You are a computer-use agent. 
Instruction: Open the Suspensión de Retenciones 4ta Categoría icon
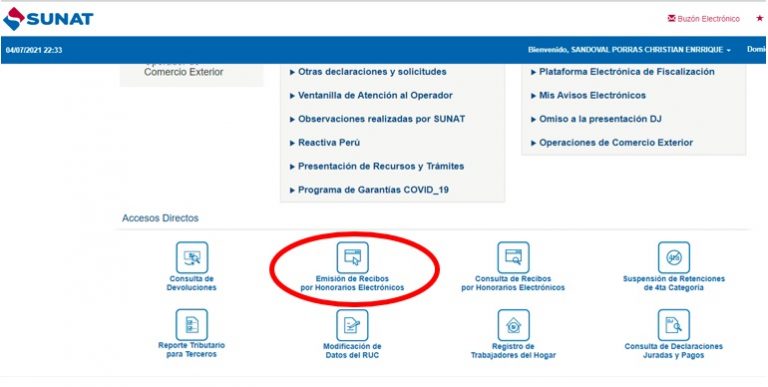tap(673, 257)
